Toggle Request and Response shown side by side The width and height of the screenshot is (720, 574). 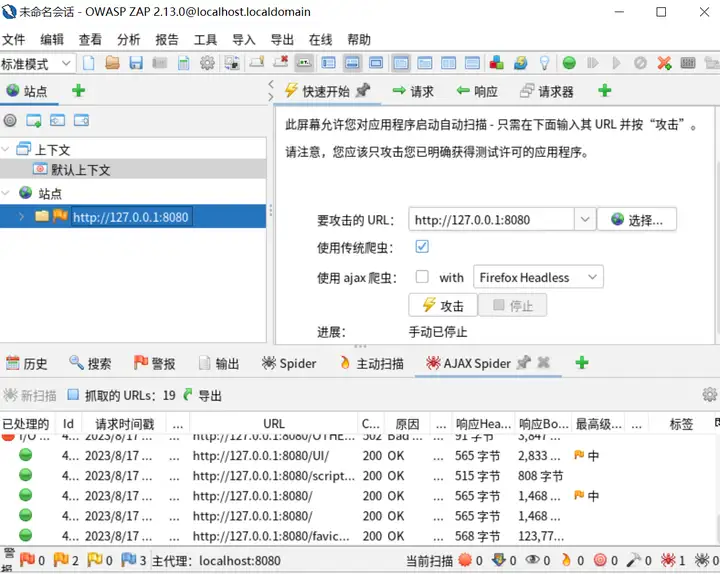448,62
